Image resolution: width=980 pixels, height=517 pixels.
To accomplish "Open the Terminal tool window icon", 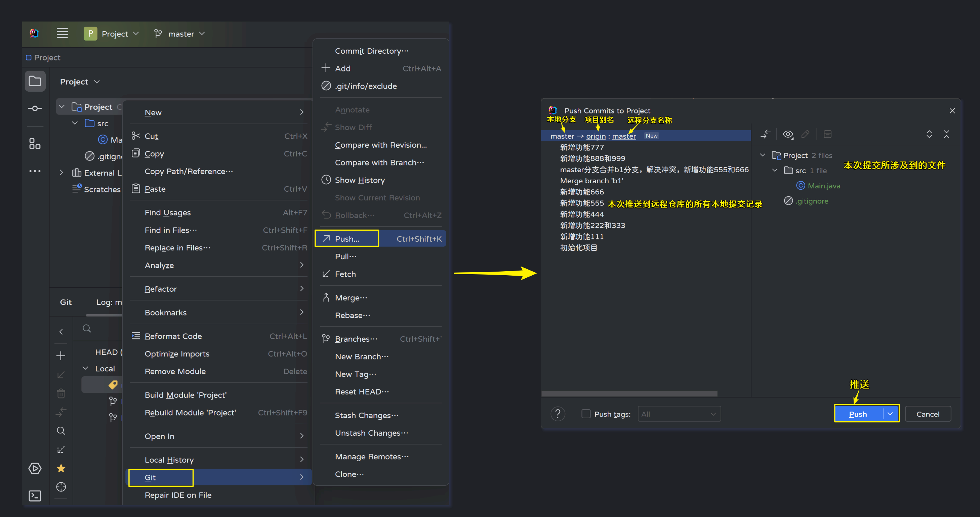I will pos(35,496).
